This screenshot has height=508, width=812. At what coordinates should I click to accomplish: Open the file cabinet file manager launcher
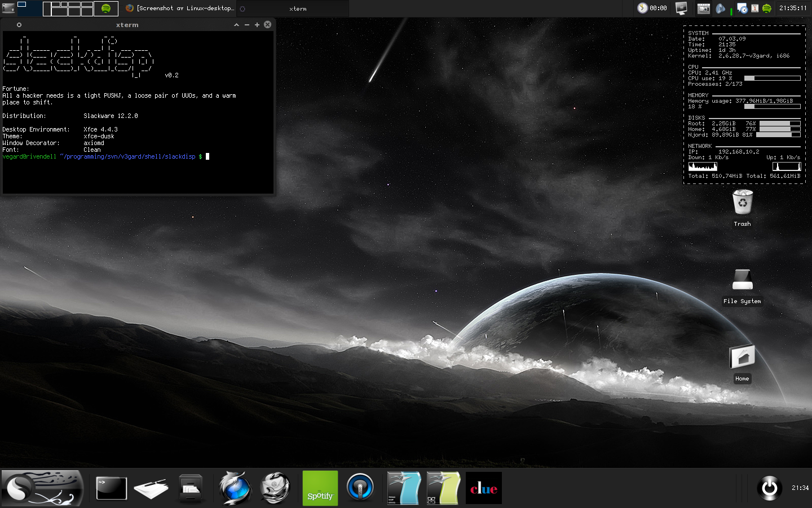click(191, 489)
